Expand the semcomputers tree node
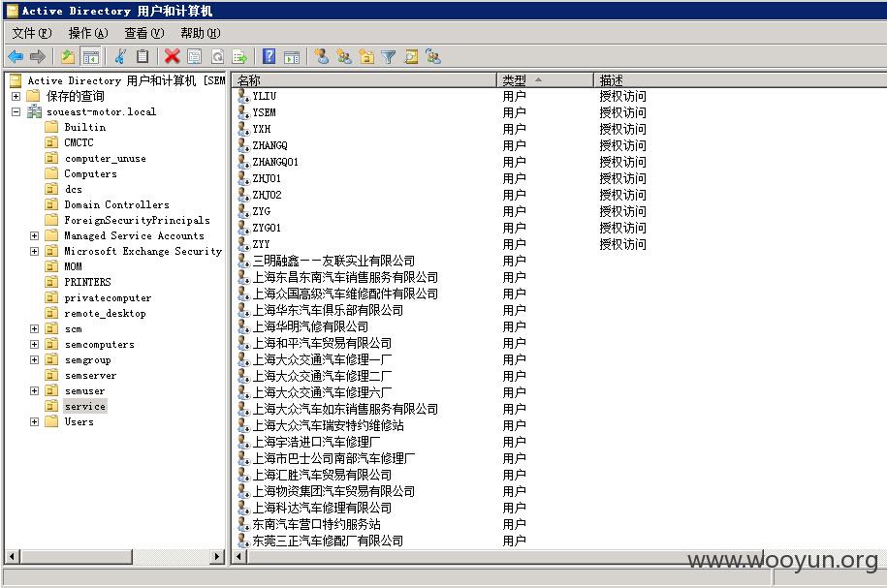The height and width of the screenshot is (588, 887). (x=35, y=344)
